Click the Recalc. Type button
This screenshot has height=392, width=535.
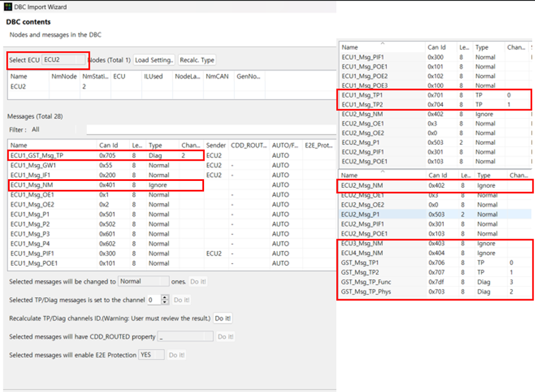click(x=197, y=60)
